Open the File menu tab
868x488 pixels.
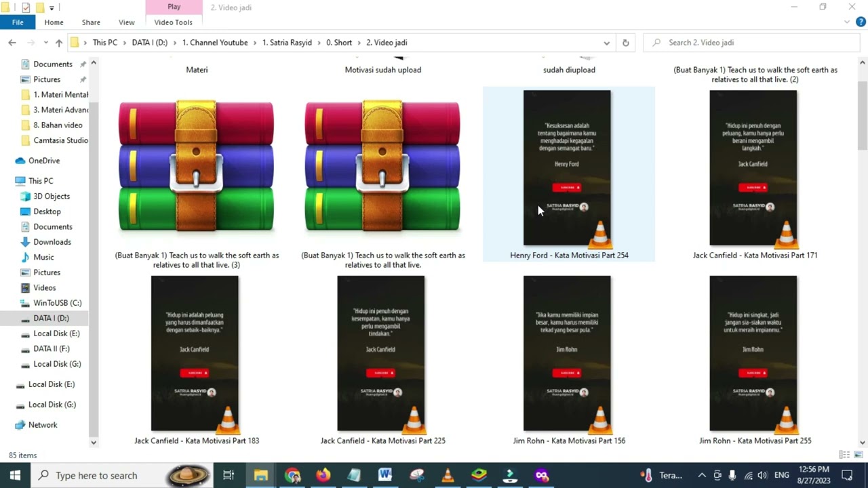[18, 22]
